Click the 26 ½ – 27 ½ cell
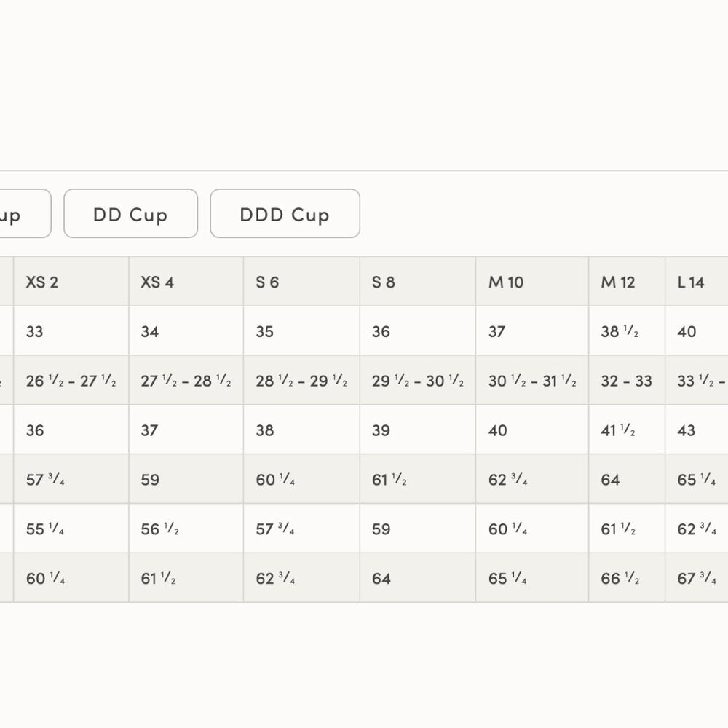This screenshot has height=728, width=728. point(71,381)
